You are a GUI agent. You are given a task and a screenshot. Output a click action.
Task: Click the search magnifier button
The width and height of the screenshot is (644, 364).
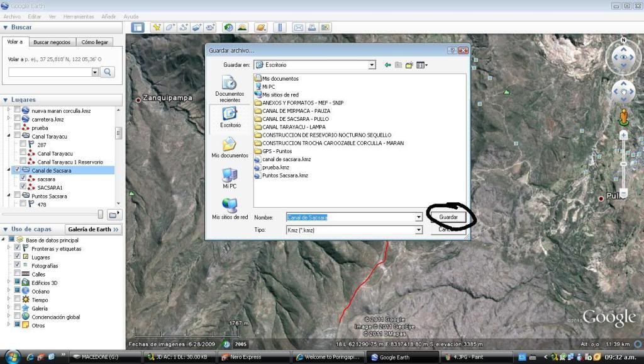coord(107,72)
